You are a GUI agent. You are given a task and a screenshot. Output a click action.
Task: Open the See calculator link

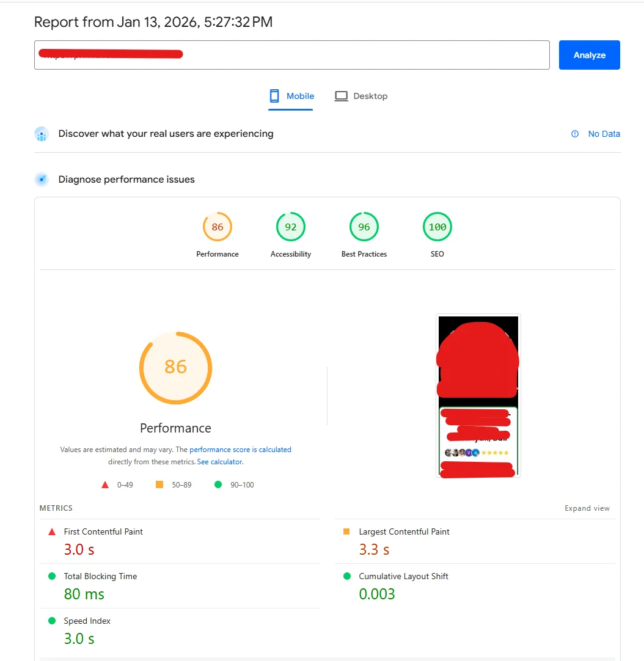pyautogui.click(x=219, y=461)
